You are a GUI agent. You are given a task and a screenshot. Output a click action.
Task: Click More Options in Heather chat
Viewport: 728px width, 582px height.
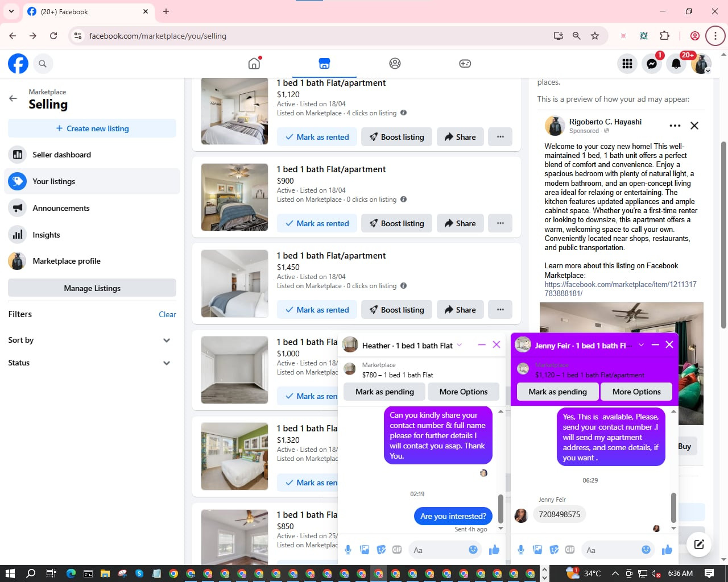[464, 392]
